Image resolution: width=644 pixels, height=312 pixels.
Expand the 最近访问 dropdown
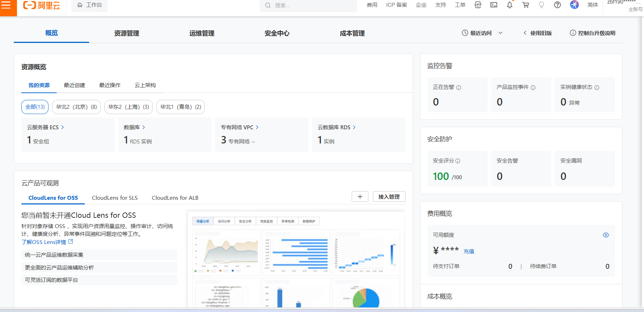click(x=482, y=33)
